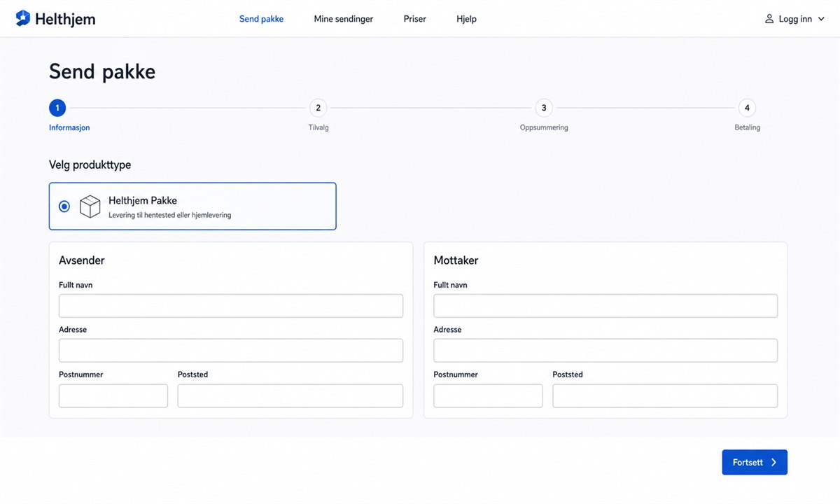Click the arrow icon in Fortsett button
The width and height of the screenshot is (840, 504).
coord(773,462)
